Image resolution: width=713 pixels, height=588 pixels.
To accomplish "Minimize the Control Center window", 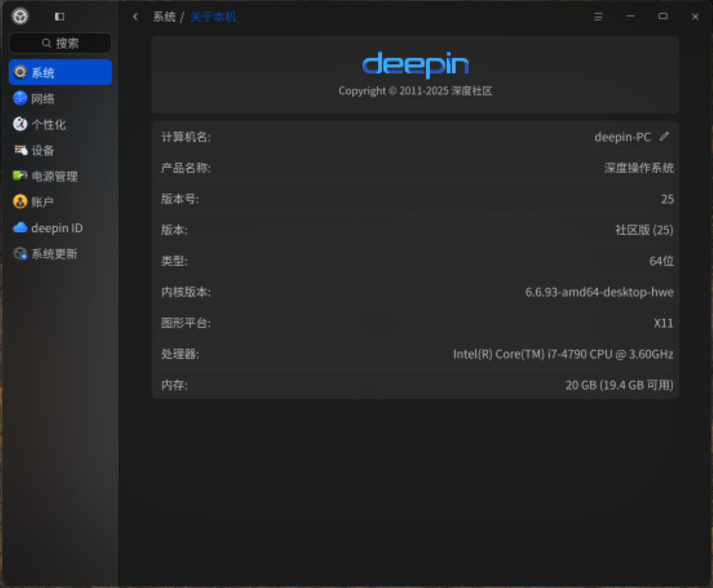I will pos(631,16).
